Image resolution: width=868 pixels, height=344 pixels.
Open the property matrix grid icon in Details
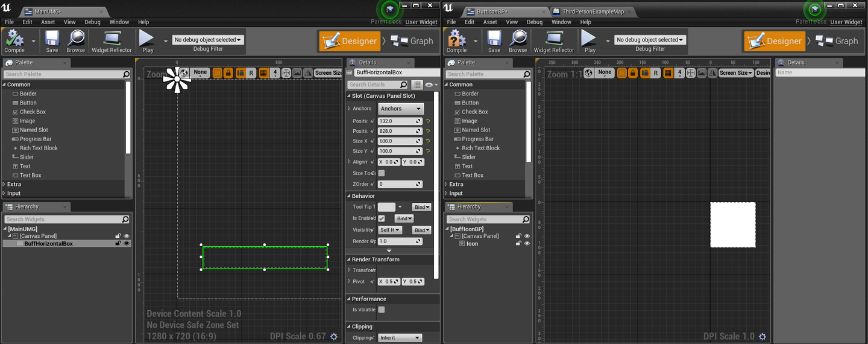coord(417,85)
